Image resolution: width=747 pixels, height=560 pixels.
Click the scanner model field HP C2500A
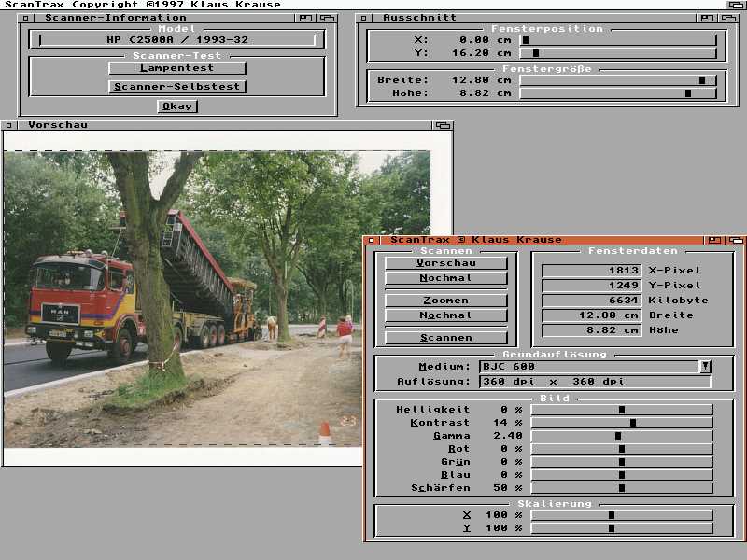[177, 40]
